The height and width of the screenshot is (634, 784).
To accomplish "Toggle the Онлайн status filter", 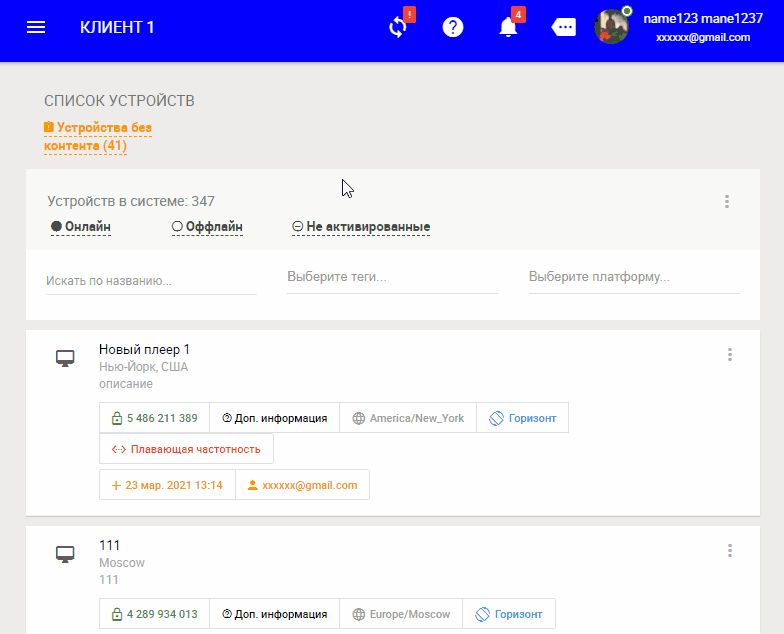I will pos(81,227).
